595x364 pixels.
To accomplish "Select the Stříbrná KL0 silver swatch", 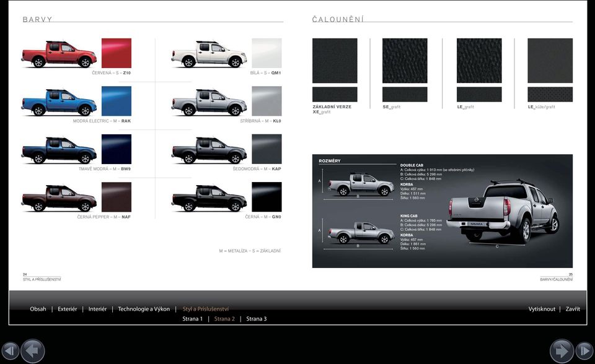I will [267, 101].
